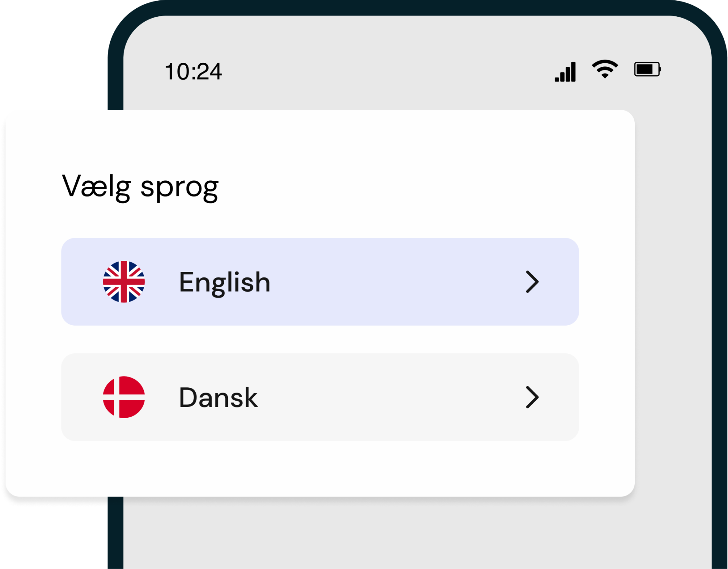The width and height of the screenshot is (728, 569).
Task: Click the word "sprog" in the heading
Action: (x=179, y=188)
